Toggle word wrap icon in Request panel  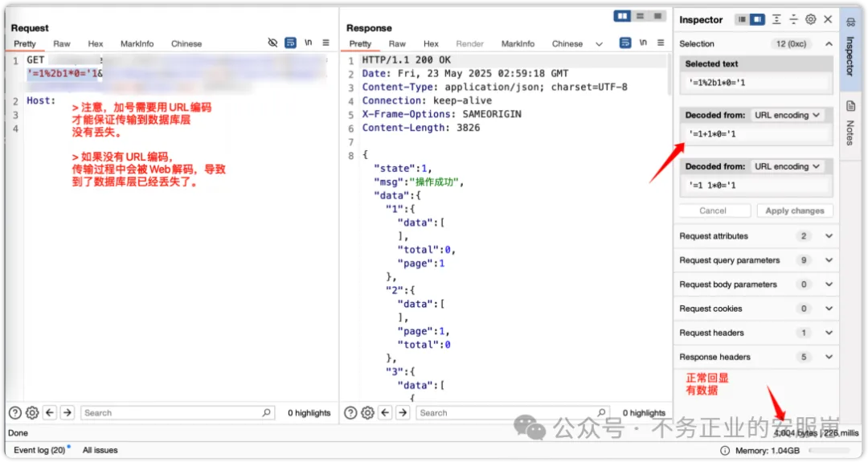[290, 43]
